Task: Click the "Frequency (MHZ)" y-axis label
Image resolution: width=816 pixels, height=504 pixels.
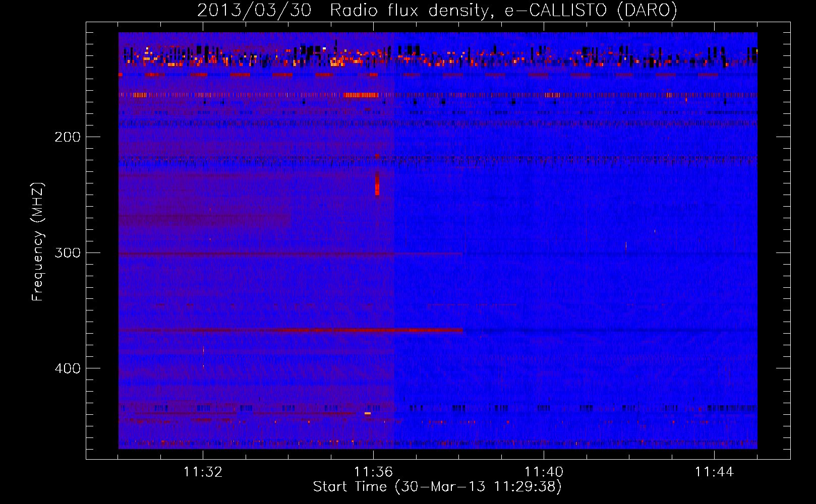Action: [x=38, y=242]
